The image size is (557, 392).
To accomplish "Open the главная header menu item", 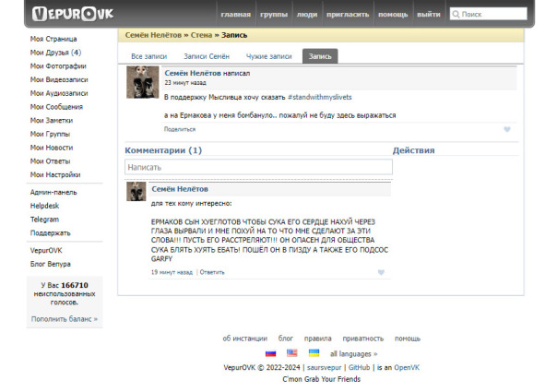I will pyautogui.click(x=236, y=15).
